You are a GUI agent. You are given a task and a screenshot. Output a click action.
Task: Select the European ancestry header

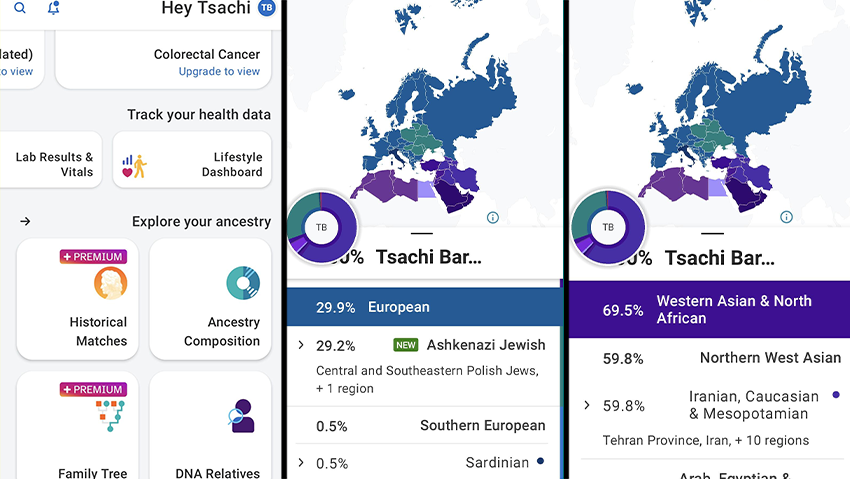424,307
